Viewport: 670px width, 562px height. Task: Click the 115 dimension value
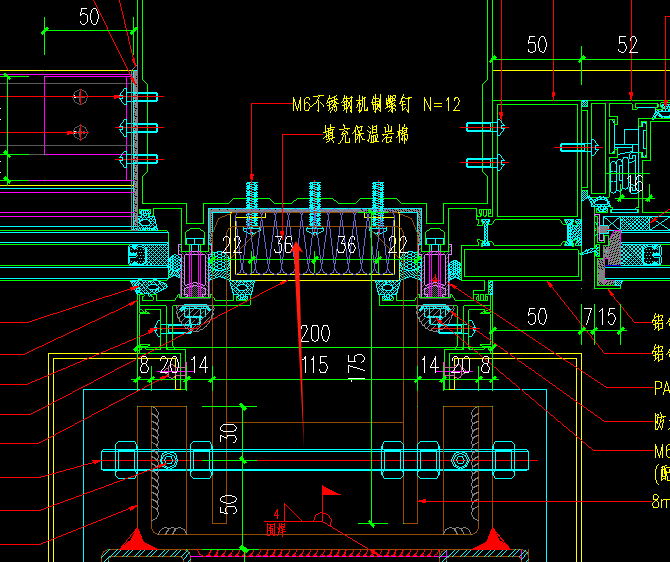[x=314, y=366]
